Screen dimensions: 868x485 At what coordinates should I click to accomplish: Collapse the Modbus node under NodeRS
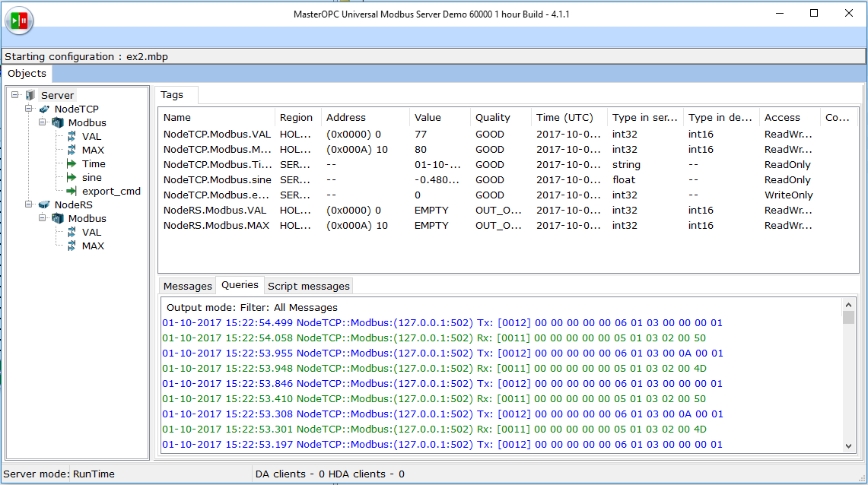click(x=42, y=218)
